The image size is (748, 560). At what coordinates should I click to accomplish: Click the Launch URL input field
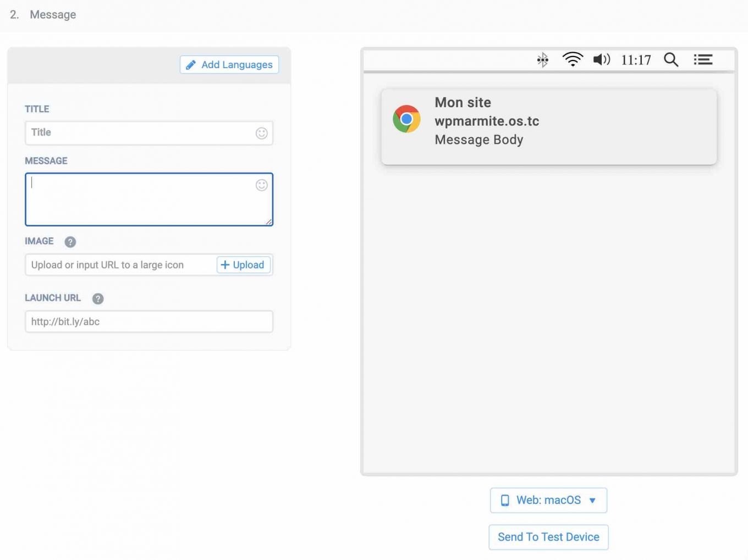148,321
